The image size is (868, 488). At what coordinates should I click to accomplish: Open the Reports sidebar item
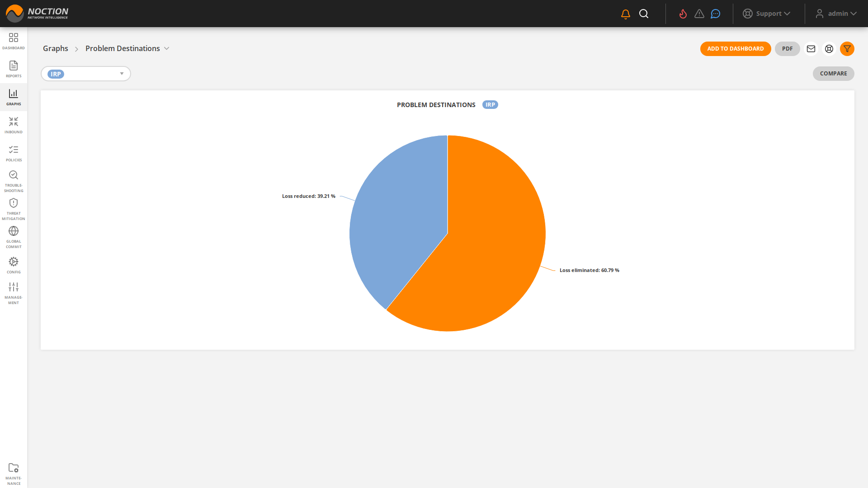pyautogui.click(x=14, y=69)
